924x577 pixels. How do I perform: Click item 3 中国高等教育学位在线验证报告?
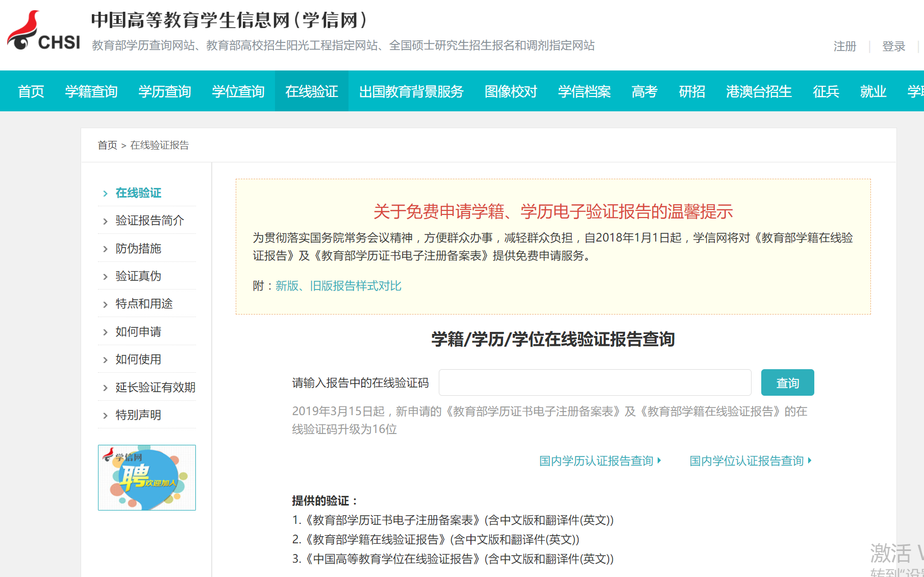[x=453, y=559]
